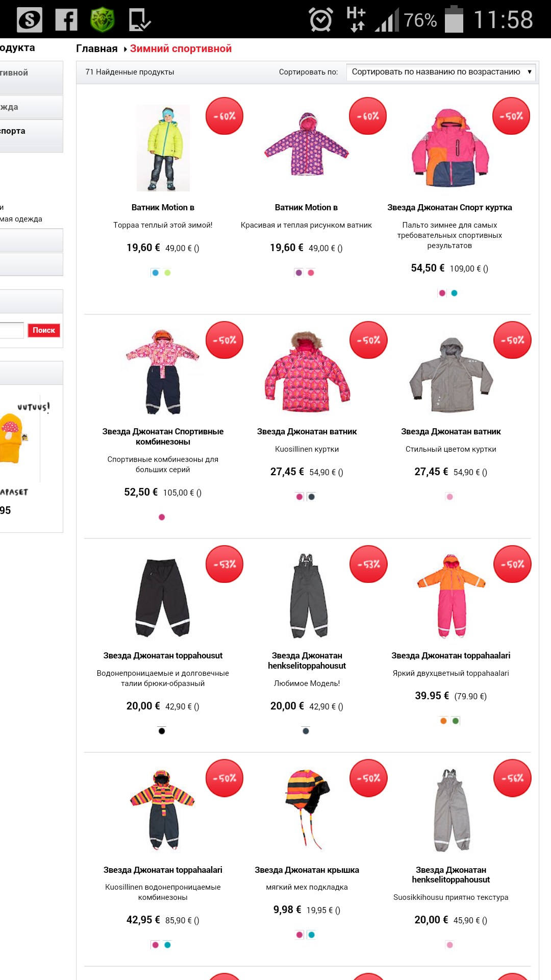Select blue color swatch under yellow jacket
Image resolution: width=551 pixels, height=980 pixels.
pos(155,273)
